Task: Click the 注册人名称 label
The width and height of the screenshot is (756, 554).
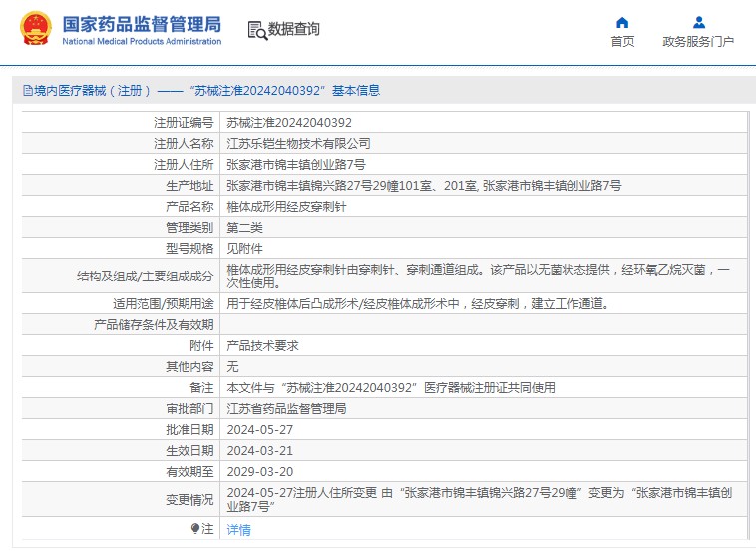Action: pyautogui.click(x=184, y=144)
